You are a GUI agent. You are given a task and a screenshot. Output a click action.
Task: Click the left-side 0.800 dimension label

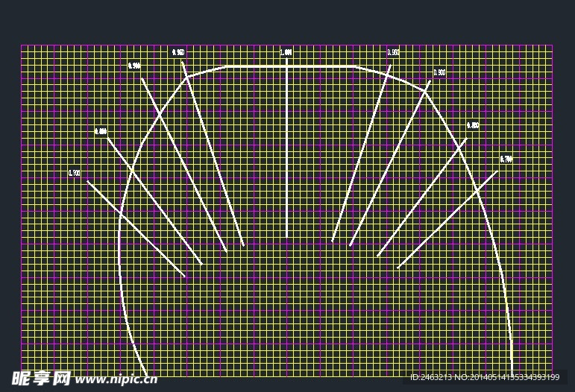(x=101, y=131)
